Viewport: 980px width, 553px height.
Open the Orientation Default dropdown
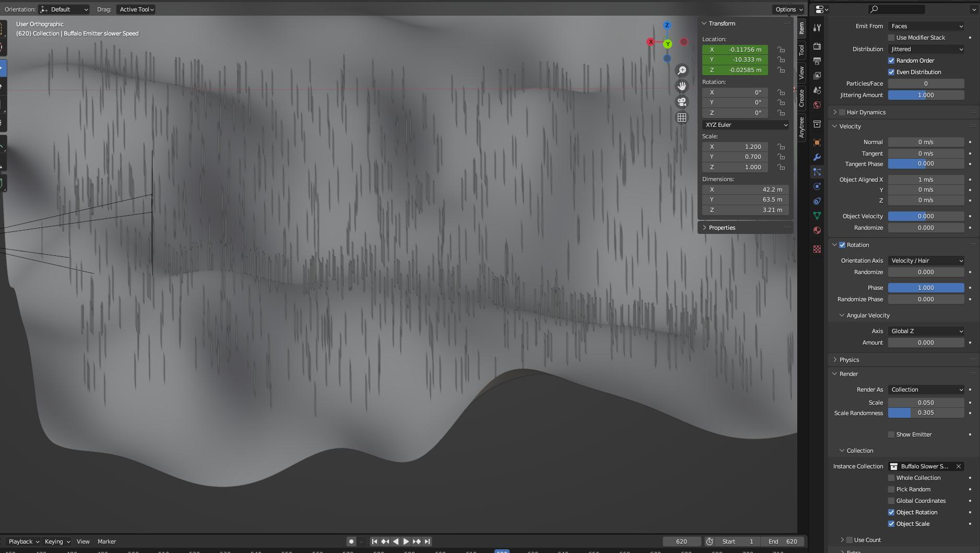point(65,9)
